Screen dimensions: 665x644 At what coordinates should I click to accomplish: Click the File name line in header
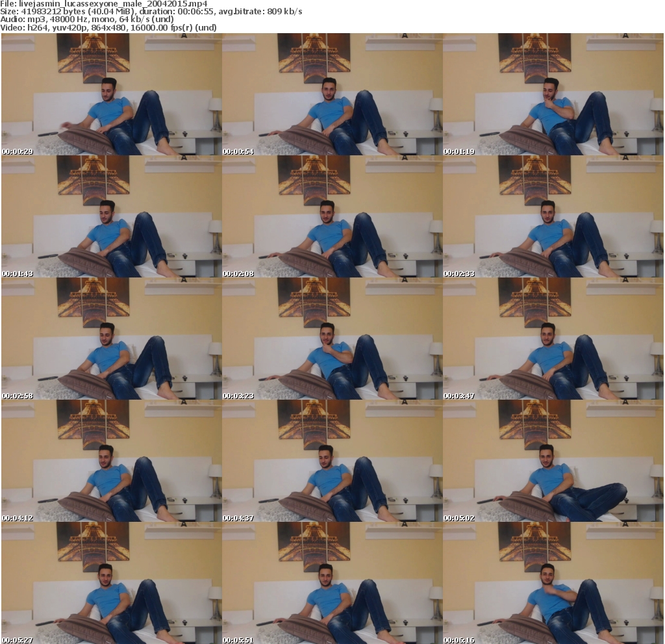(x=104, y=4)
